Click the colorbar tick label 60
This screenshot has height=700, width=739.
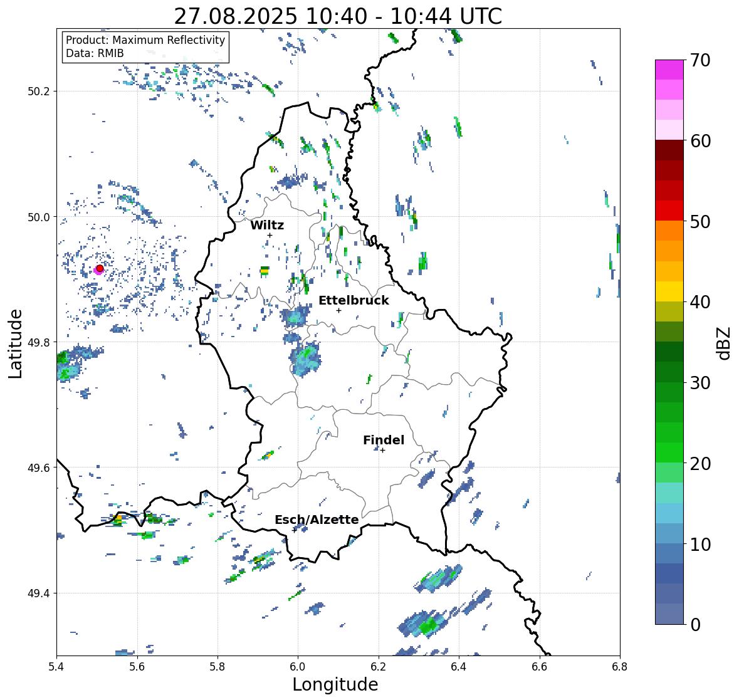click(x=700, y=141)
